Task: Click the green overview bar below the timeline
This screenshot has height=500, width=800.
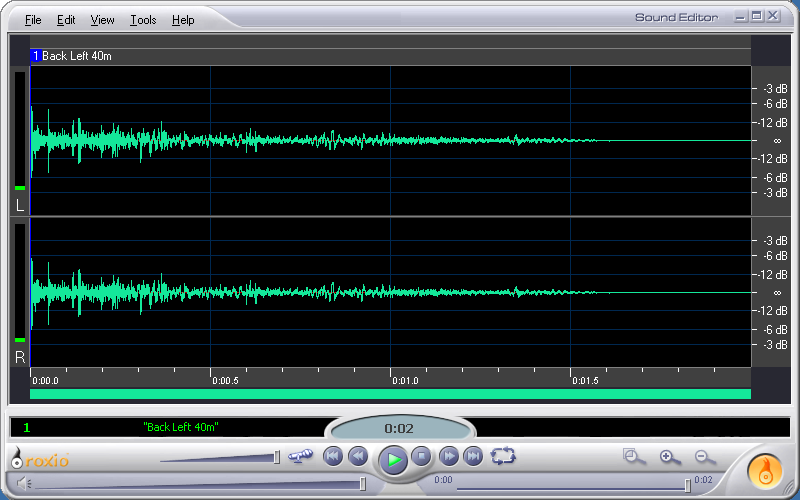Action: (x=390, y=394)
